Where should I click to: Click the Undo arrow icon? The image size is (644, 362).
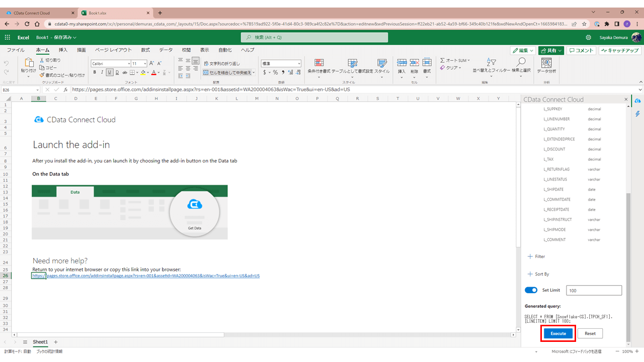coord(7,63)
